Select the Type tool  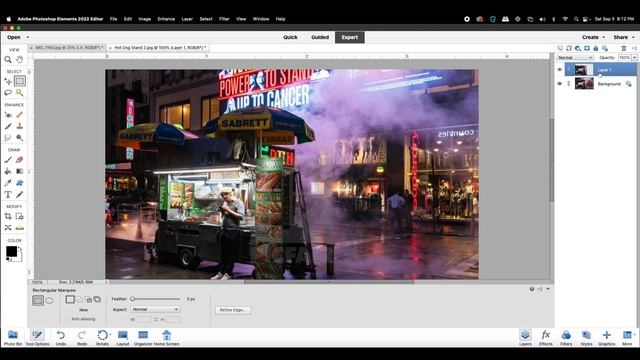click(8, 195)
